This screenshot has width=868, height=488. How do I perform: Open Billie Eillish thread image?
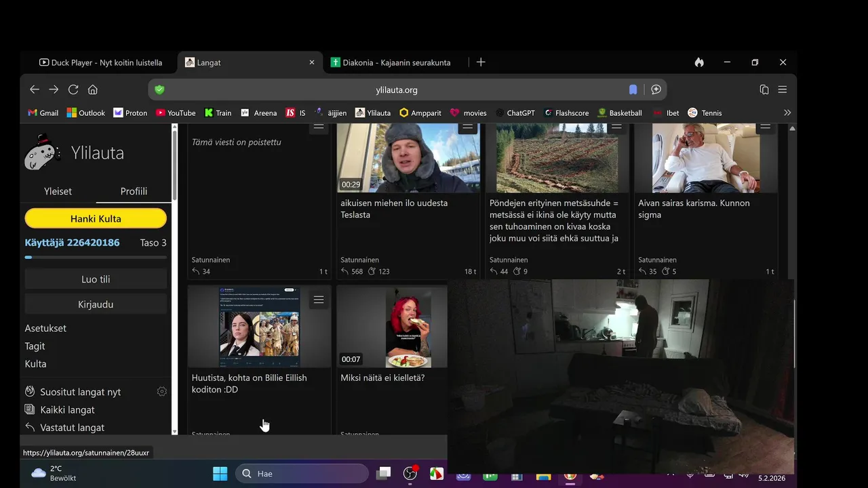[x=260, y=326]
